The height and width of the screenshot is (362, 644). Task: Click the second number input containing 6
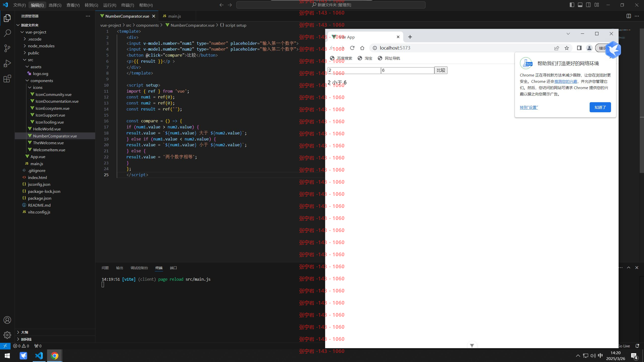pos(407,70)
